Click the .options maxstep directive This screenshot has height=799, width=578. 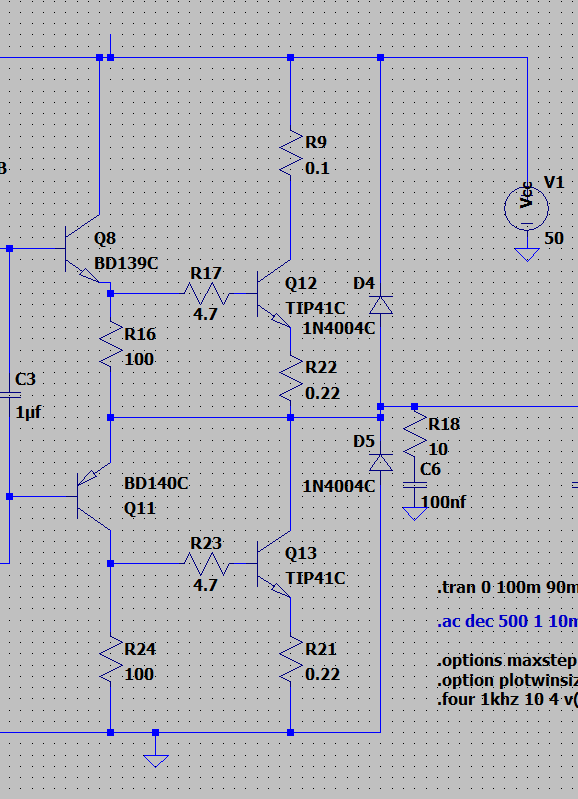coord(507,661)
